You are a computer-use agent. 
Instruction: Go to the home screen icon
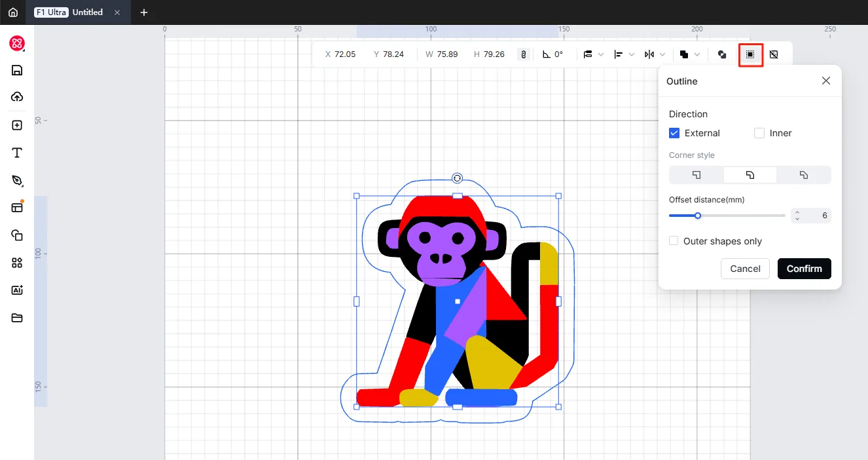(x=12, y=12)
